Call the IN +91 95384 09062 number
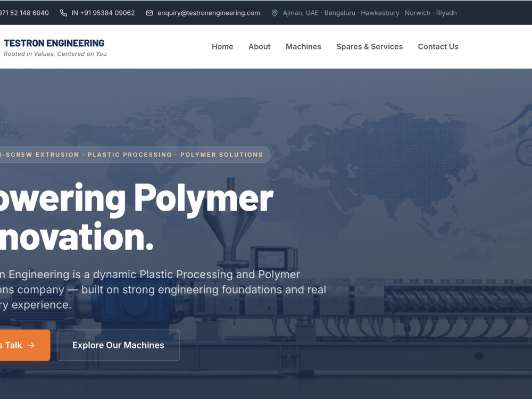532x399 pixels. (x=103, y=13)
